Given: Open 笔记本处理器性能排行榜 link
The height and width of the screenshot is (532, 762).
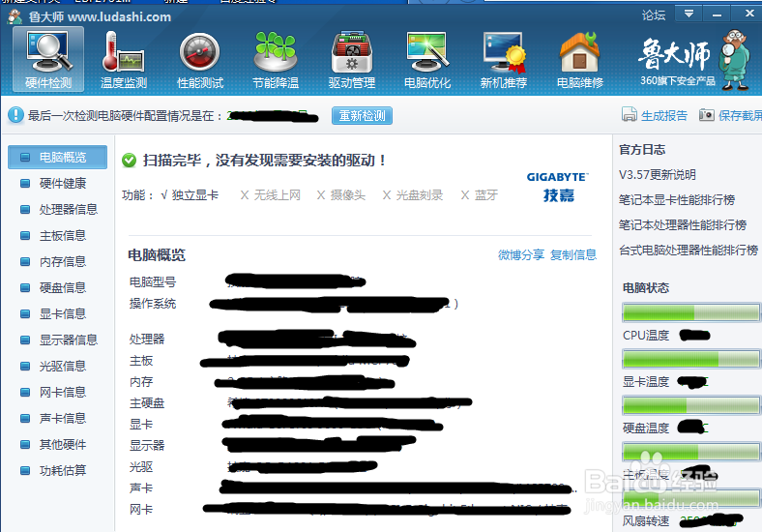Looking at the screenshot, I should click(x=683, y=225).
